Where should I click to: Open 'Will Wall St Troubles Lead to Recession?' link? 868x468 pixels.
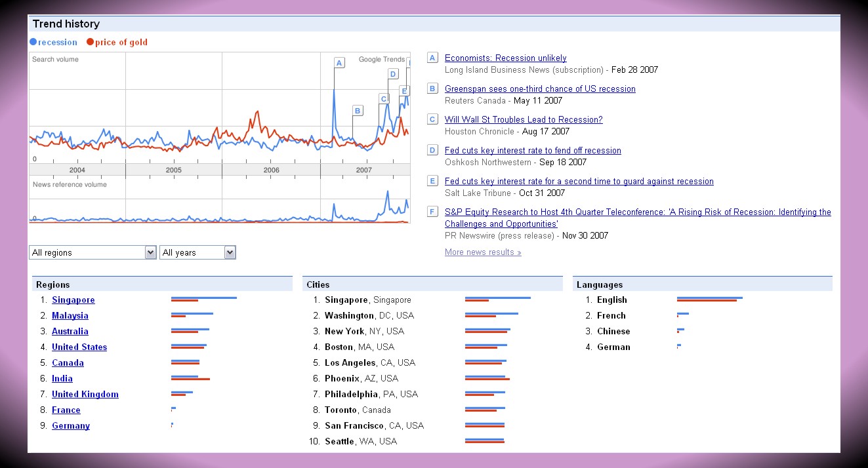point(523,119)
